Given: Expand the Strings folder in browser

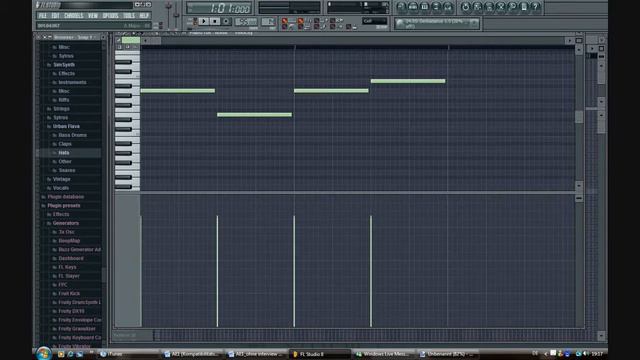Looking at the screenshot, I should coord(61,109).
